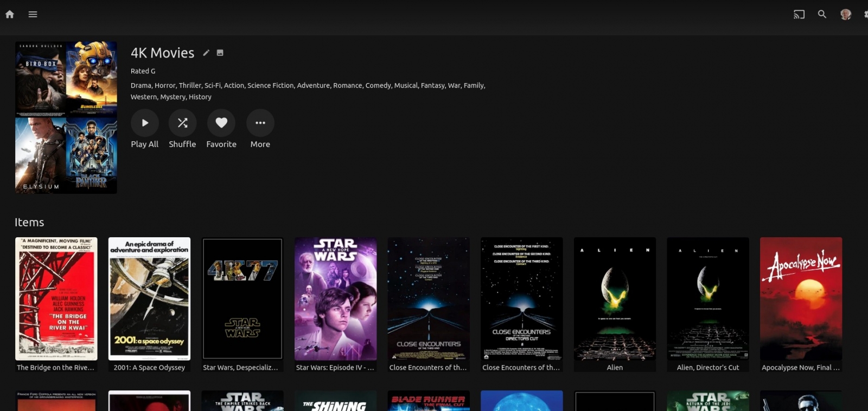Edit 4K Movies metadata with pencil icon
Viewport: 868px width, 411px height.
[206, 53]
